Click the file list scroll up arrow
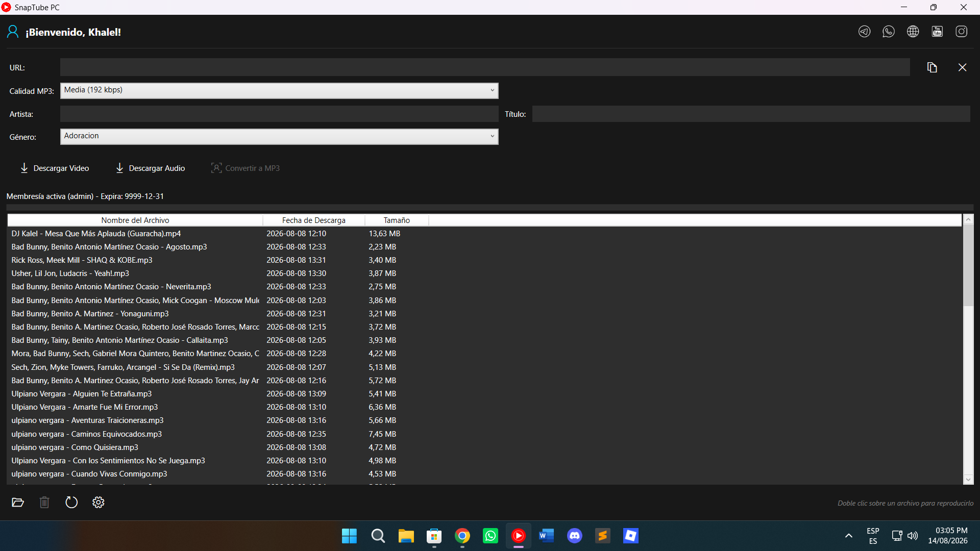 point(968,220)
